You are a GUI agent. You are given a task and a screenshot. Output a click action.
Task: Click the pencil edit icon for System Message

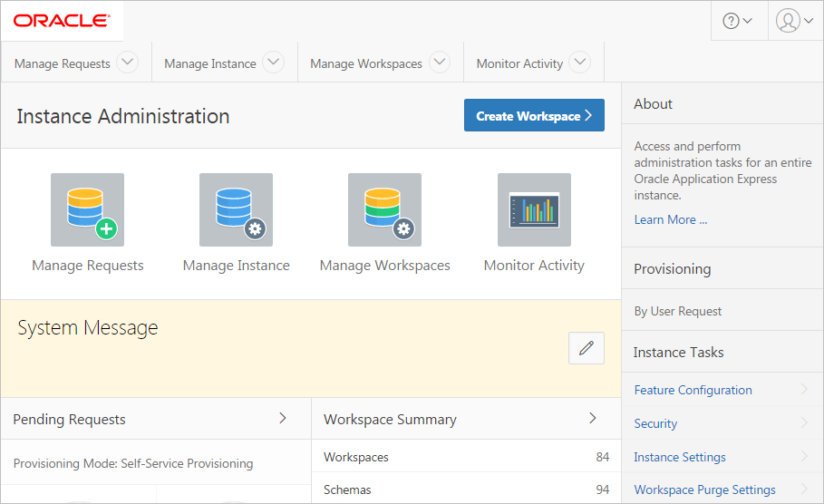click(x=586, y=348)
